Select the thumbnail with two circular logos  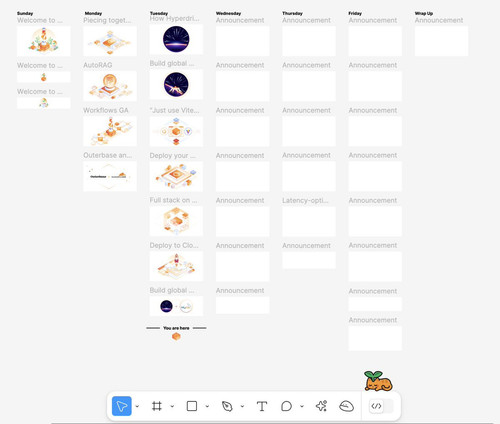click(x=176, y=306)
